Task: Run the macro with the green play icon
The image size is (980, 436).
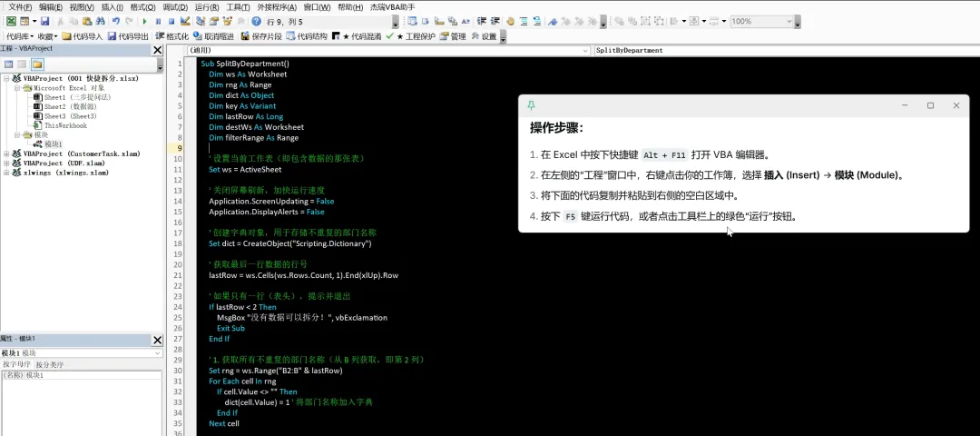Action: click(144, 21)
